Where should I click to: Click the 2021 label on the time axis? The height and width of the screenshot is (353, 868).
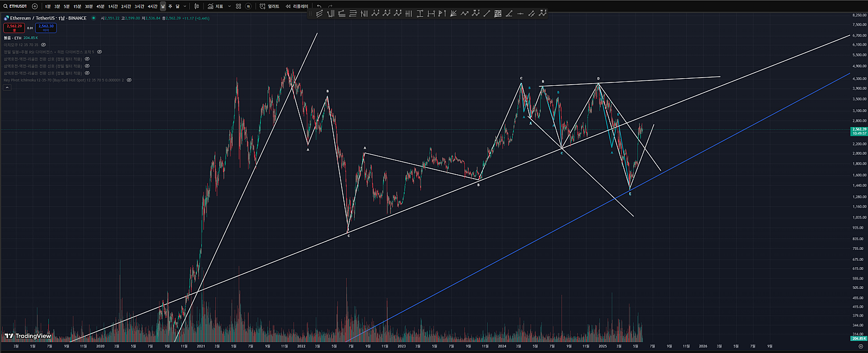201,346
